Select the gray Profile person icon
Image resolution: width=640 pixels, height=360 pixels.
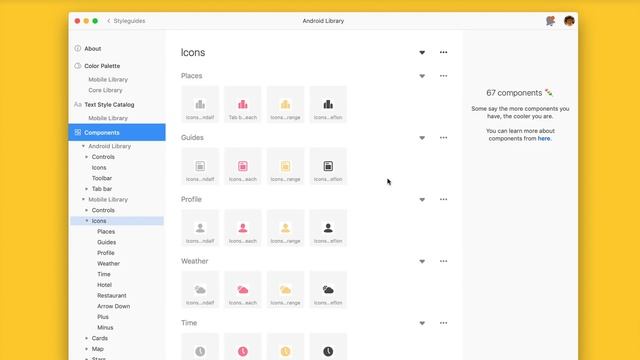[200, 228]
